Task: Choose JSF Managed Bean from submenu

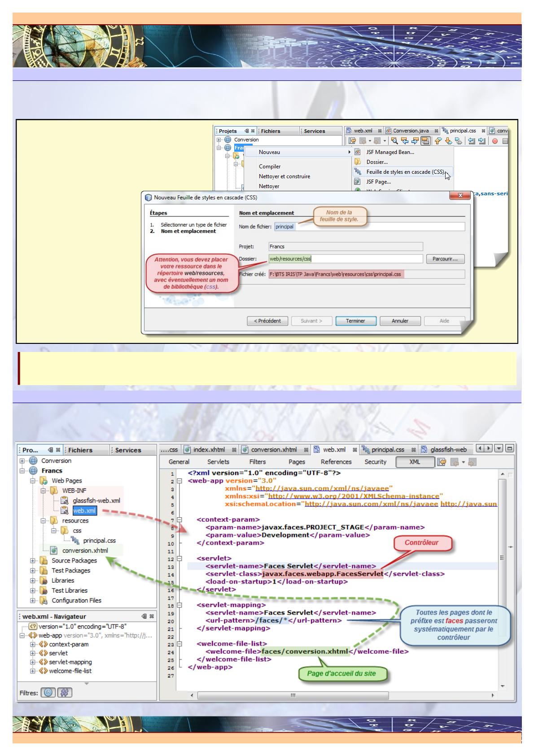Action: (x=390, y=152)
